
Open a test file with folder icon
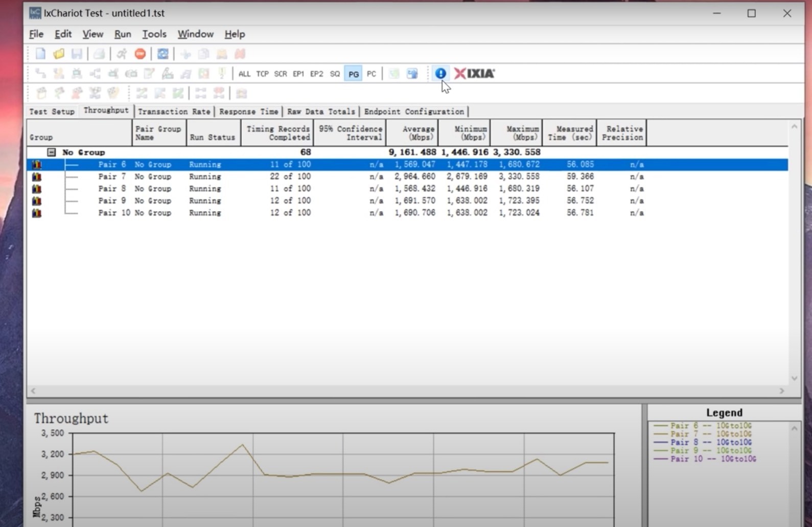click(x=59, y=54)
